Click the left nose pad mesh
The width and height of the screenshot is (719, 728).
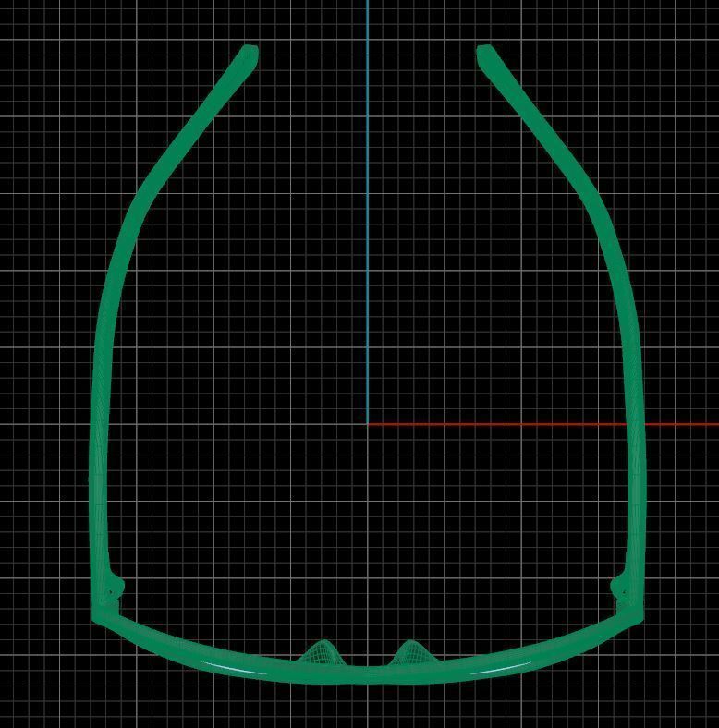click(321, 652)
